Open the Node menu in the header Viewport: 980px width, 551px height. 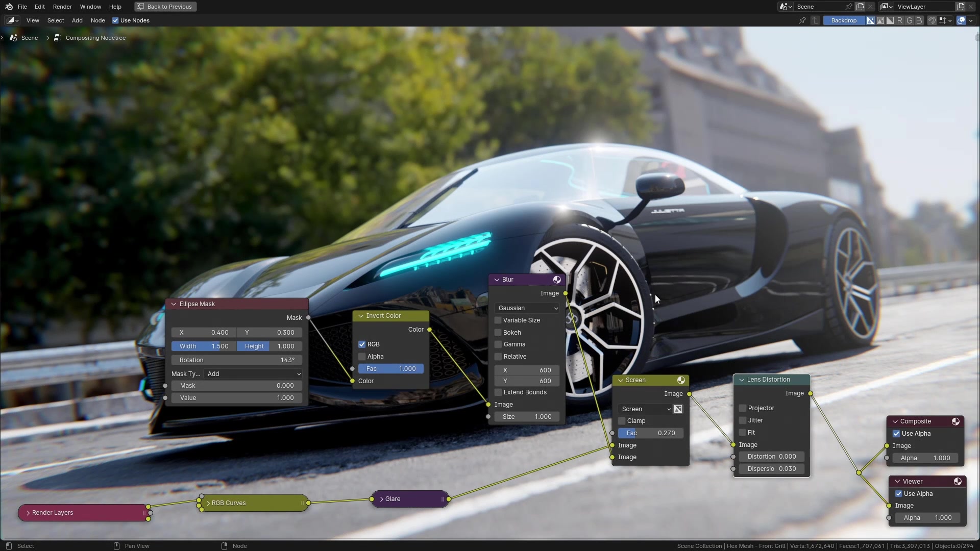tap(97, 20)
